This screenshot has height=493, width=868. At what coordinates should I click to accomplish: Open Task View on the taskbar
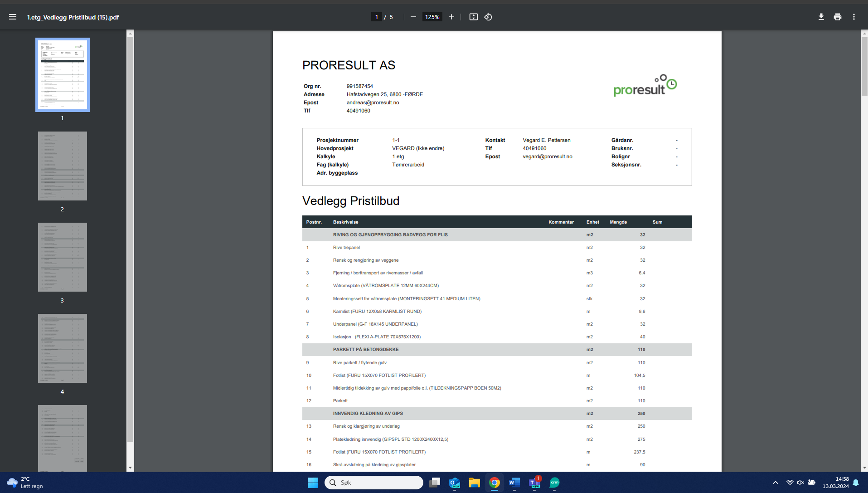click(435, 483)
